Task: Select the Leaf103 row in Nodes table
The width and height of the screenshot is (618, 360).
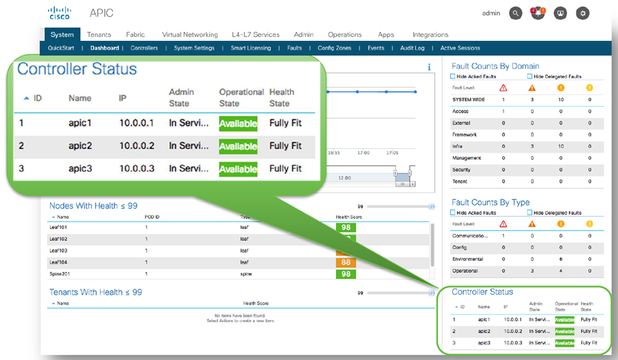Action: pyautogui.click(x=238, y=251)
